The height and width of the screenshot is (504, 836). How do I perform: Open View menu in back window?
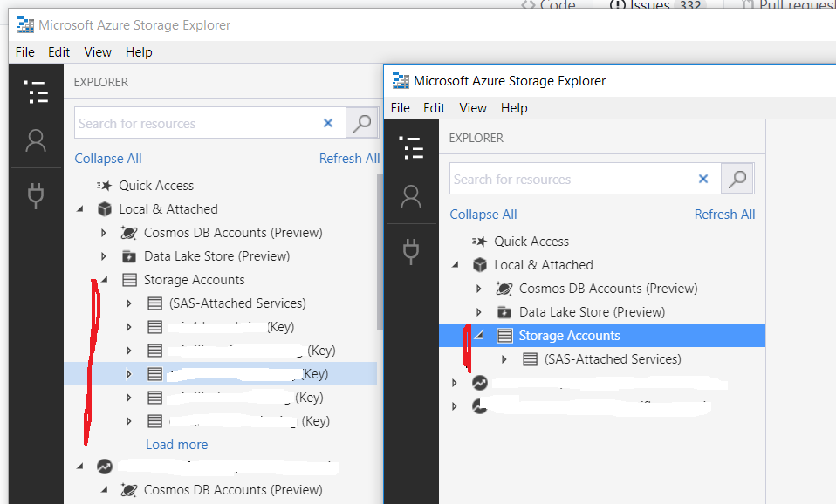98,52
